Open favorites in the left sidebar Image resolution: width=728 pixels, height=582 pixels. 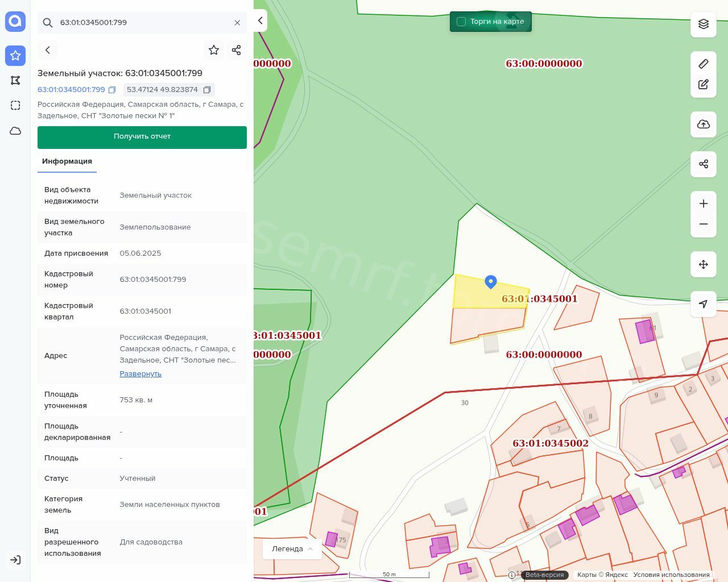[x=15, y=56]
